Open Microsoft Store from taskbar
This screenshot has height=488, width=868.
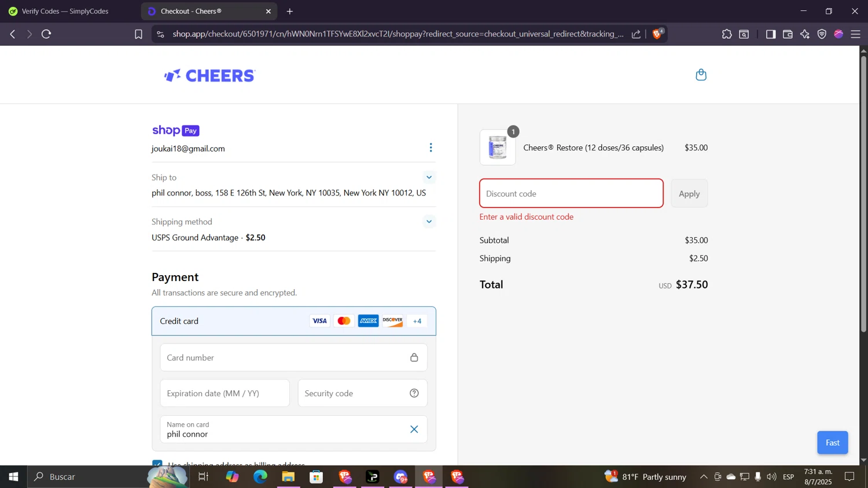point(317,476)
